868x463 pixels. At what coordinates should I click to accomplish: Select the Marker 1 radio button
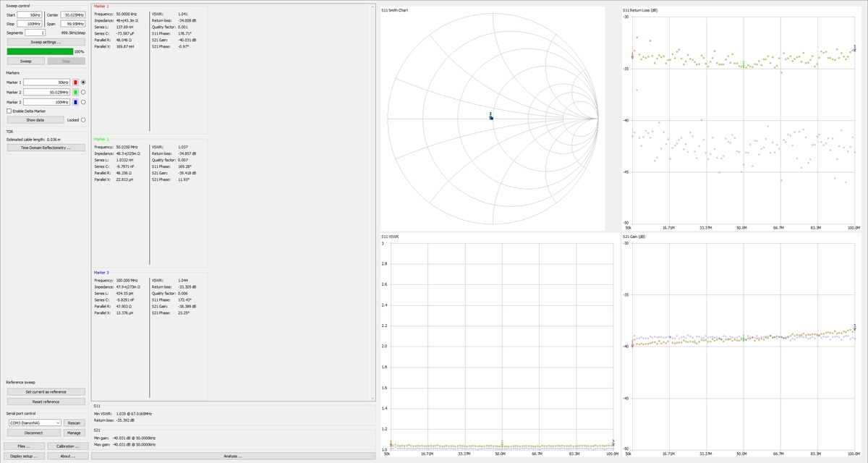[x=83, y=82]
